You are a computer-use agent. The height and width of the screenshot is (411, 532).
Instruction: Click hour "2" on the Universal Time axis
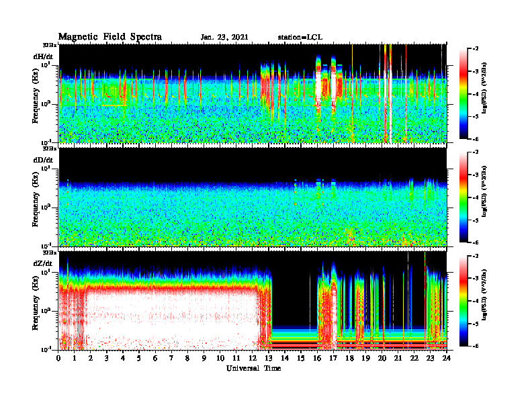click(x=91, y=358)
